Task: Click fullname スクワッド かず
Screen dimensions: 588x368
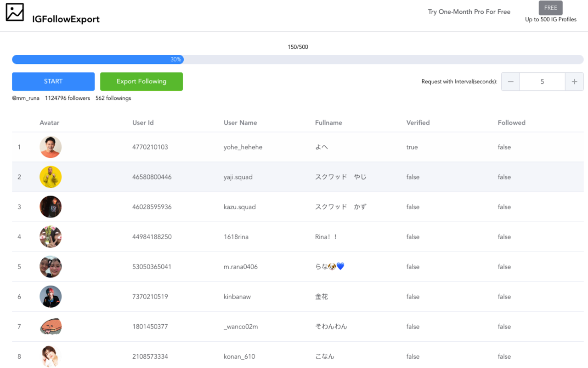Action: [x=341, y=207]
